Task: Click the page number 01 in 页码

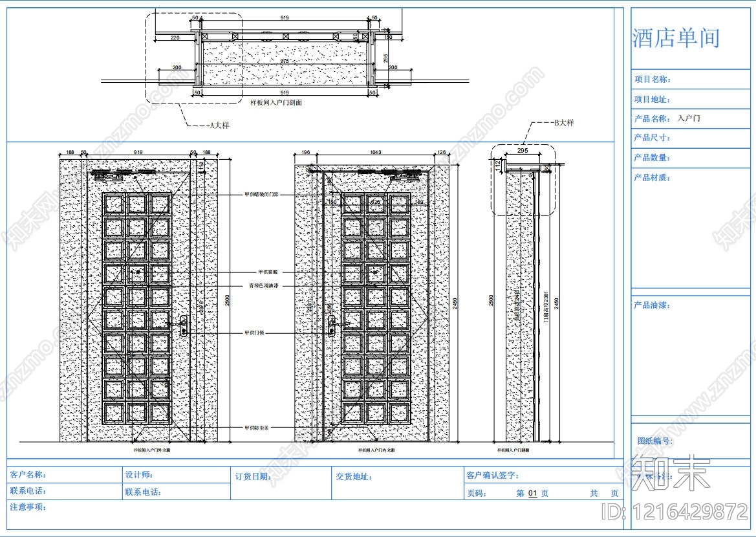Action: (x=533, y=494)
